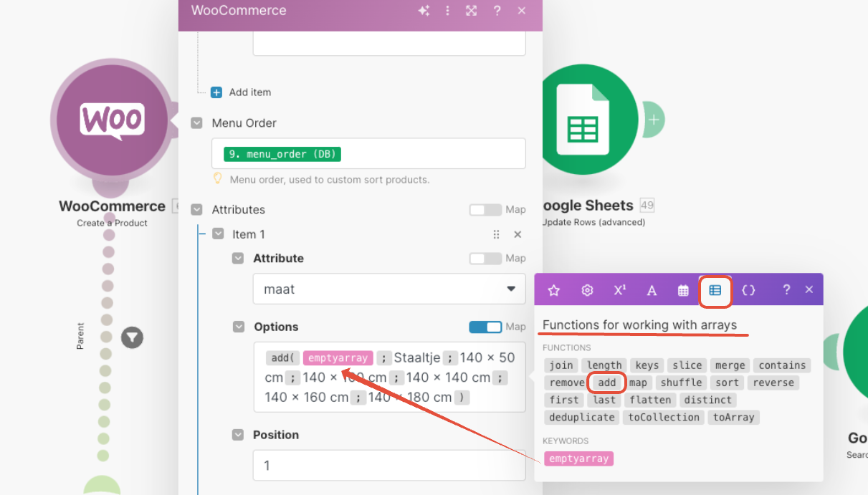The image size is (868, 495).
Task: Insert the contains function
Action: click(782, 365)
